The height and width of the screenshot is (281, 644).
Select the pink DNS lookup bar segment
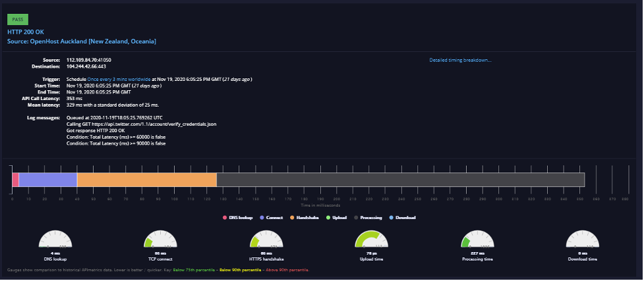pos(15,180)
